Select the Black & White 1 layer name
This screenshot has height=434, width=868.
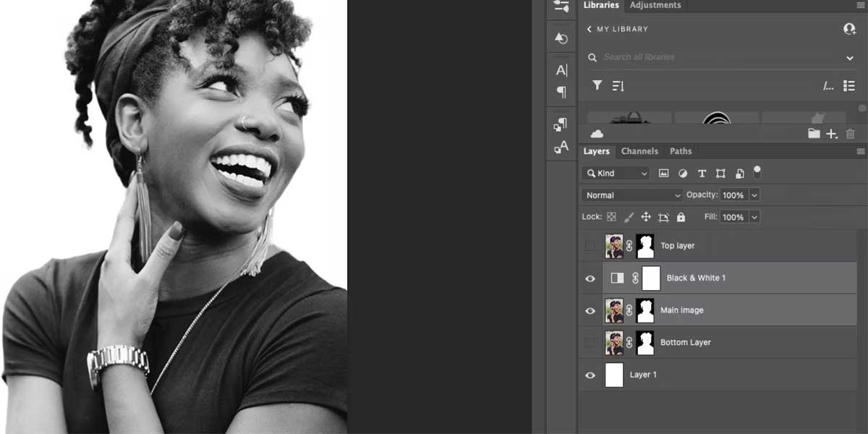(696, 278)
